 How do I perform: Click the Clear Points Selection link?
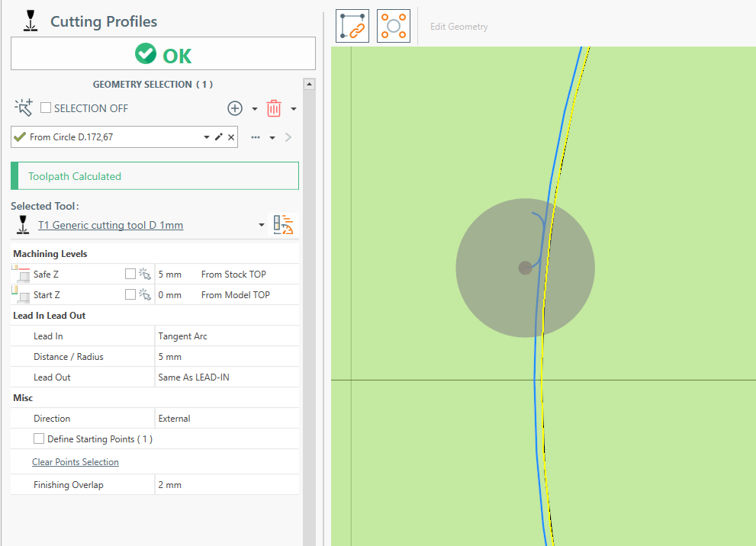75,462
